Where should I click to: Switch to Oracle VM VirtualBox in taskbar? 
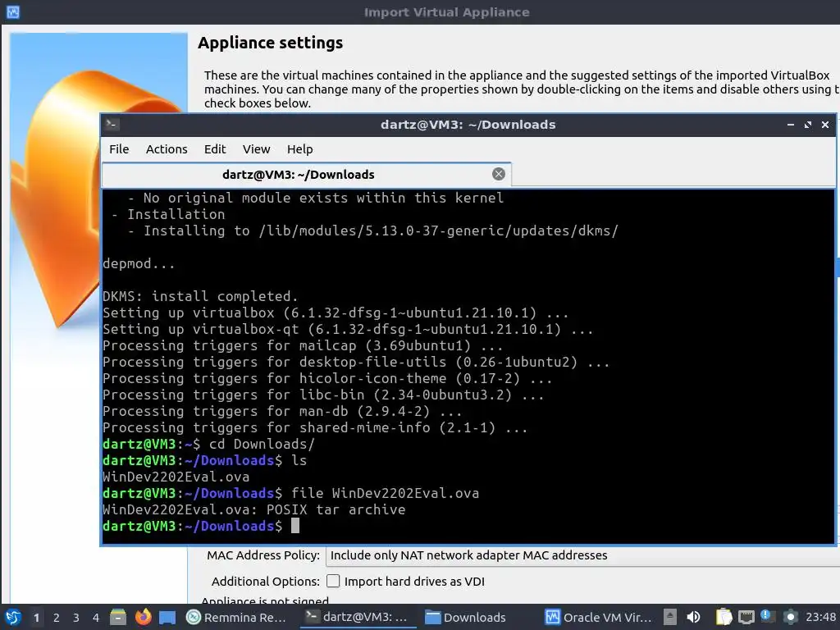tap(598, 618)
